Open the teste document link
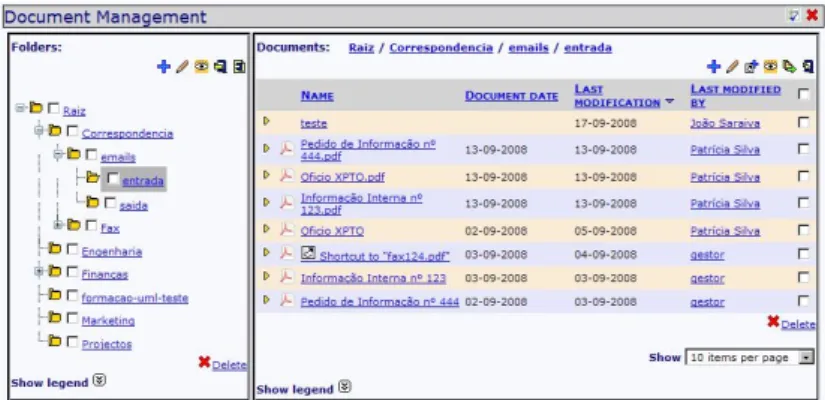This screenshot has height=400, width=825. 314,124
